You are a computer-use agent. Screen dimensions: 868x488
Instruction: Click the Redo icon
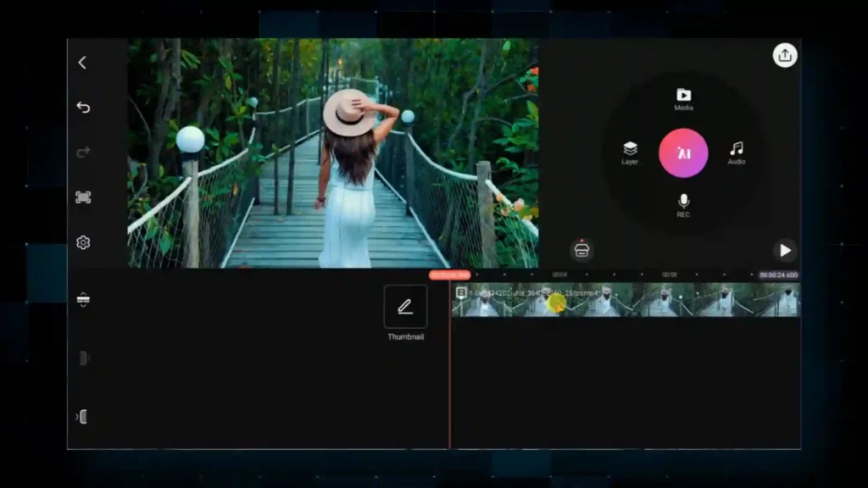coord(82,152)
